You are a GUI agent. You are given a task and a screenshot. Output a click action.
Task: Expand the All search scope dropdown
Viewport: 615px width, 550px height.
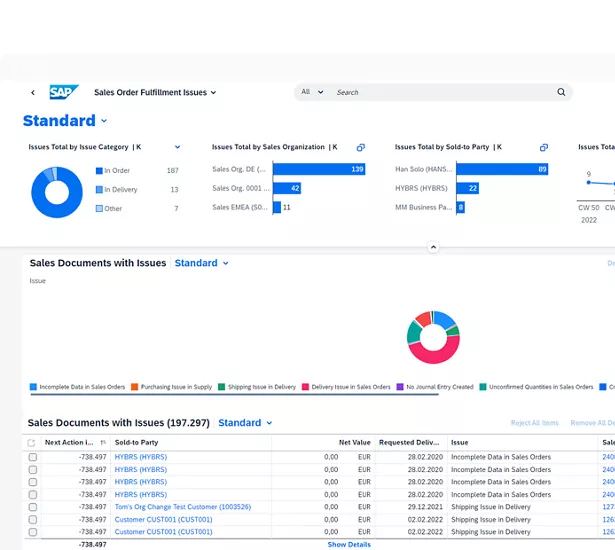[x=312, y=92]
